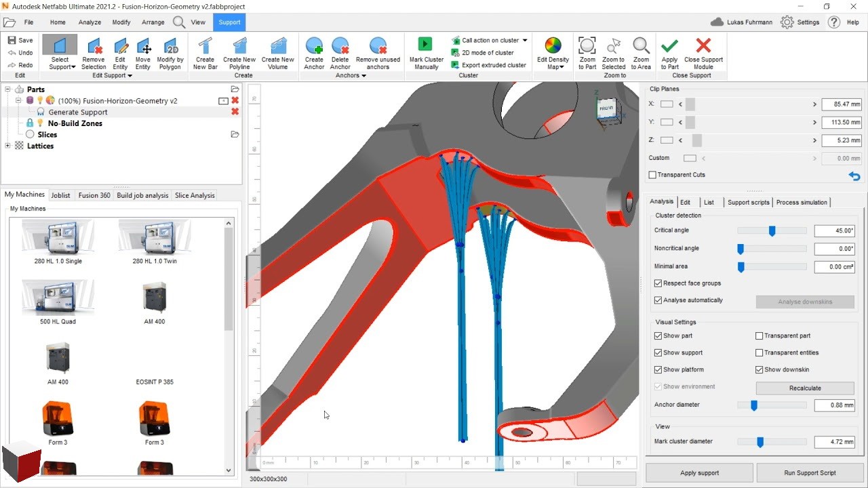Click the Undo icon
The width and height of the screenshot is (868, 488).
[x=12, y=53]
